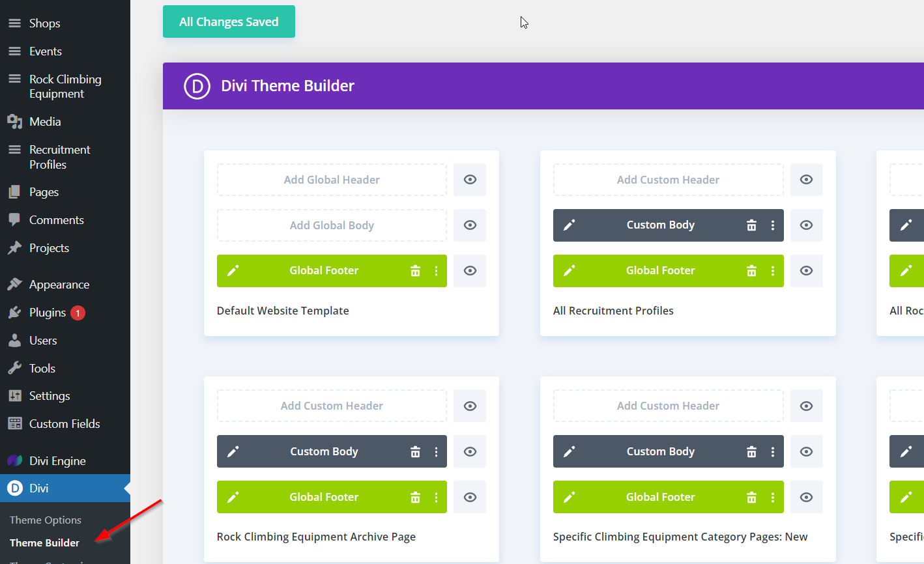This screenshot has width=924, height=564.
Task: Open more options for Recruitment Profiles Custom Body
Action: 773,225
